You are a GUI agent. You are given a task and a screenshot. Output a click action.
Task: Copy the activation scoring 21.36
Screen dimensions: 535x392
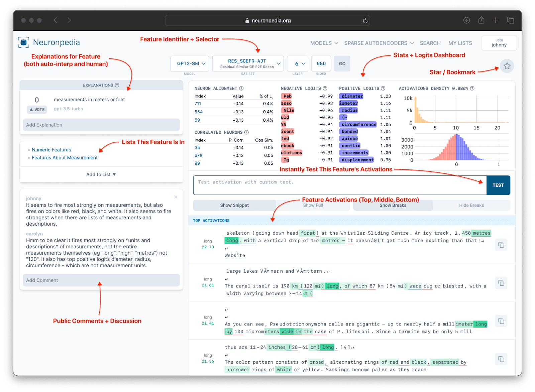pos(501,359)
